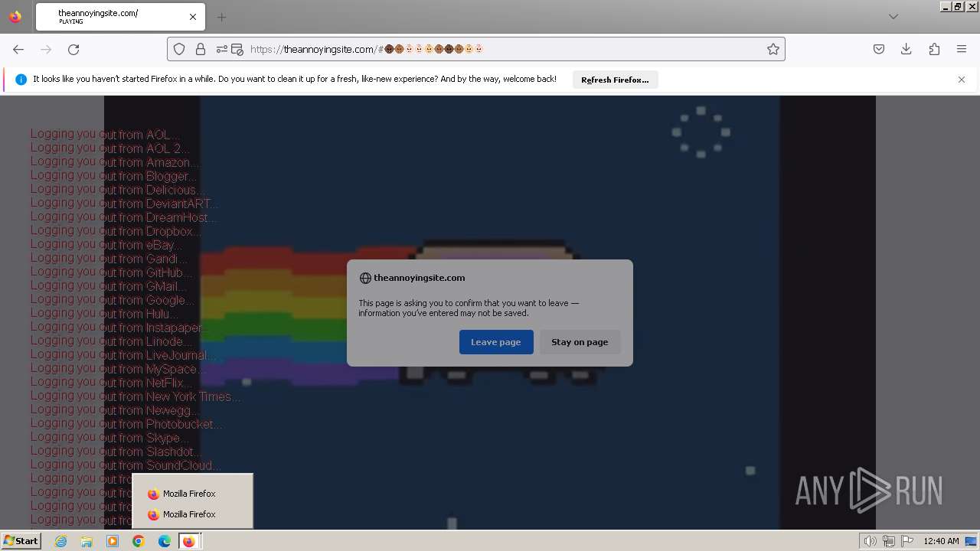The width and height of the screenshot is (980, 551).
Task: Go back to the previous page
Action: click(x=18, y=49)
